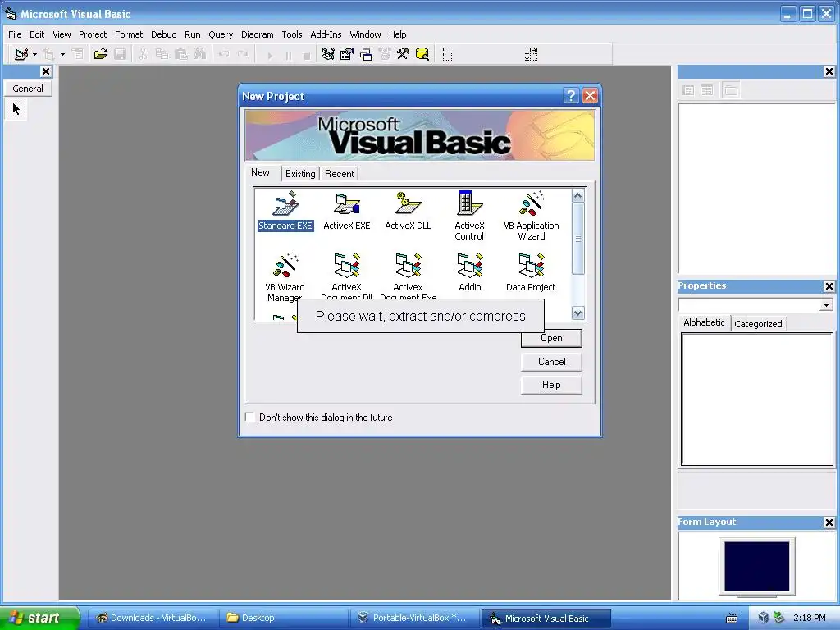Image resolution: width=840 pixels, height=630 pixels.
Task: Click the Start play icon
Action: coord(269,55)
